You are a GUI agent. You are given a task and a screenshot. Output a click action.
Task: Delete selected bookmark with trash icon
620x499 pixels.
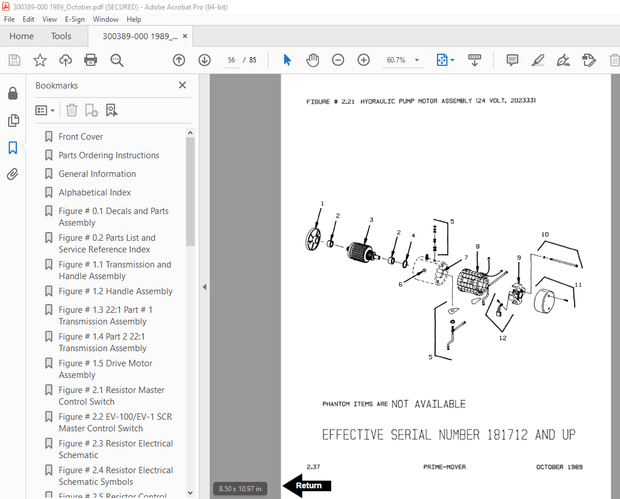point(72,110)
